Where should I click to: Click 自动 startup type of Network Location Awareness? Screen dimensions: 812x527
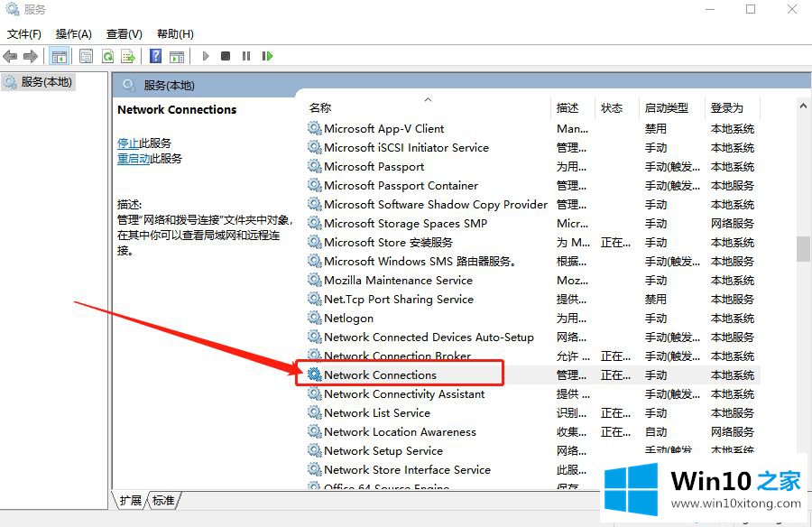[x=656, y=431]
